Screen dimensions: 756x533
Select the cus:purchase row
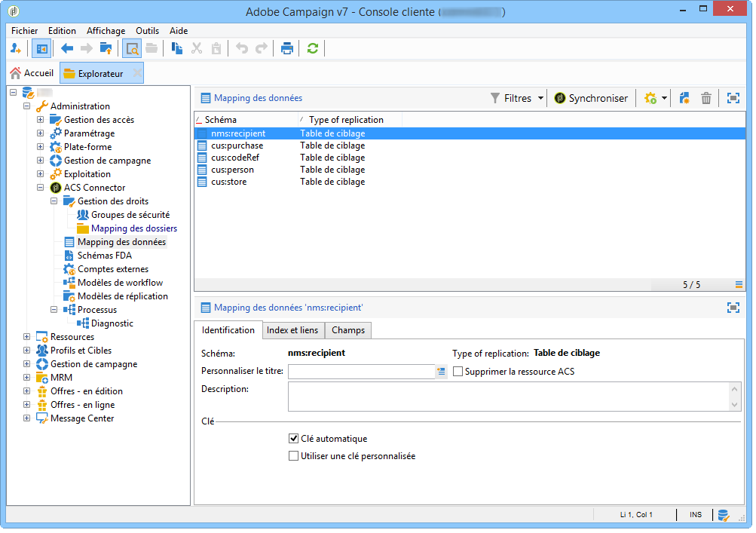coord(470,146)
